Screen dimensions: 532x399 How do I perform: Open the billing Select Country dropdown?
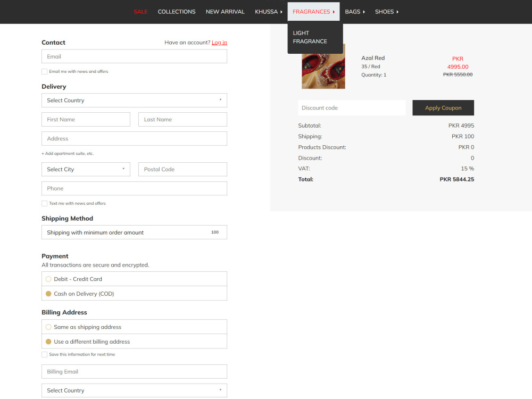(135, 390)
